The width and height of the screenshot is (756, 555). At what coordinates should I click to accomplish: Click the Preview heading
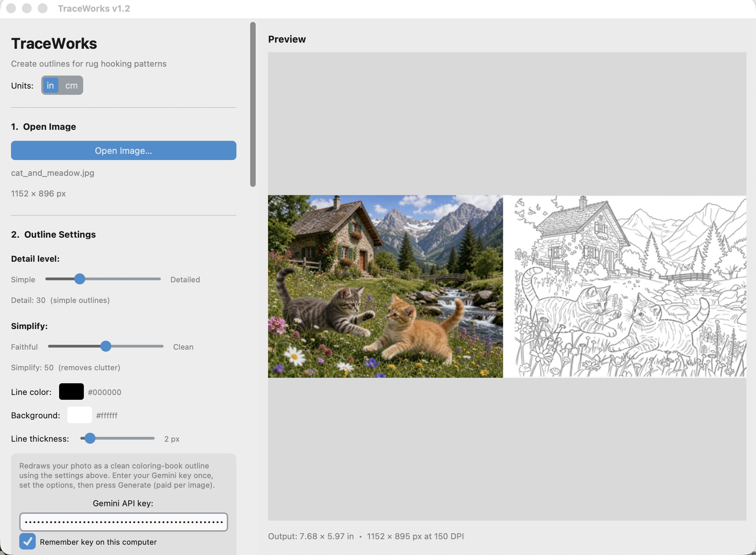point(287,39)
